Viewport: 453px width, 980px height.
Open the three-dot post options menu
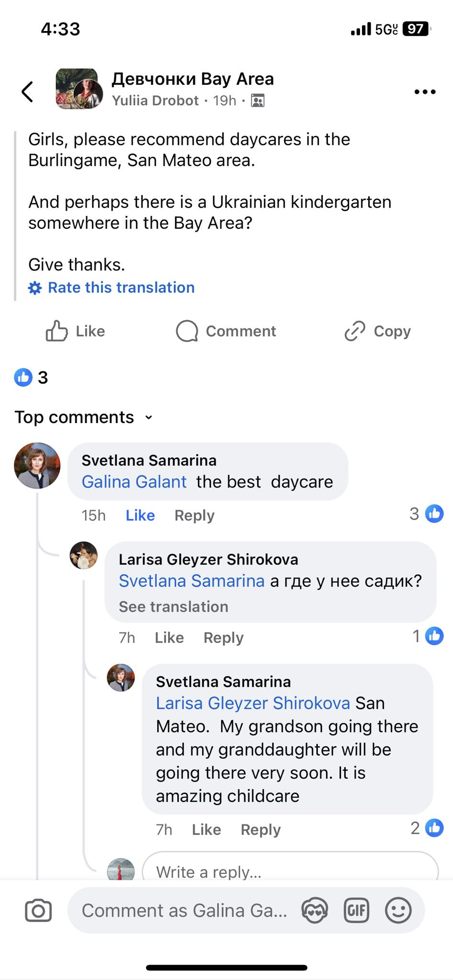[425, 92]
